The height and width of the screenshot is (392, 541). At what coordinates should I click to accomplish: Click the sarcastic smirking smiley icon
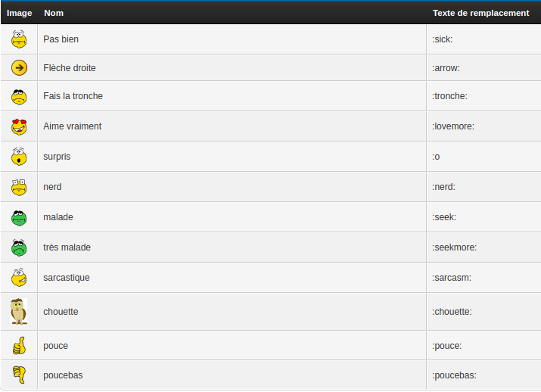tap(20, 277)
